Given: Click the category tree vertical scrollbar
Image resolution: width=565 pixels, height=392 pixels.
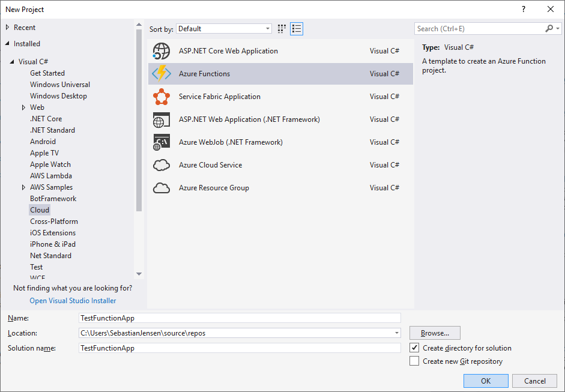Looking at the screenshot, I should 139,120.
